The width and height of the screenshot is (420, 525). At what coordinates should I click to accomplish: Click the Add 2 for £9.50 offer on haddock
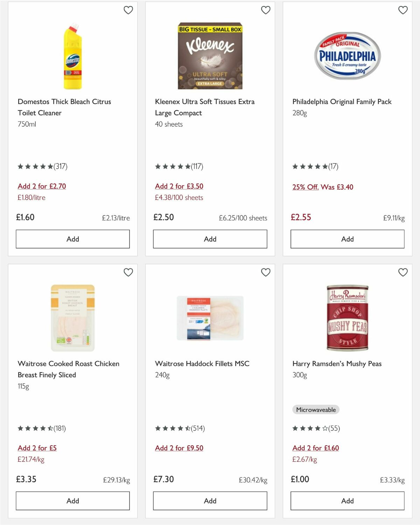click(179, 448)
